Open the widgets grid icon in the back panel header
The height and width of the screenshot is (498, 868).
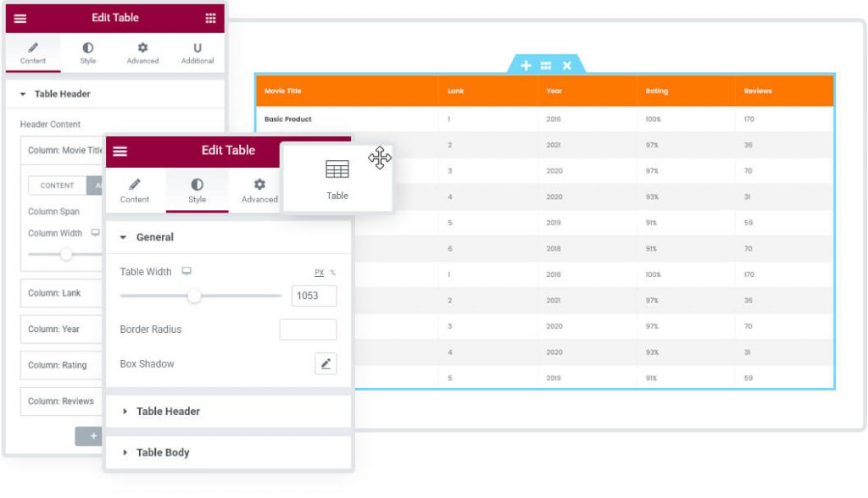[210, 19]
